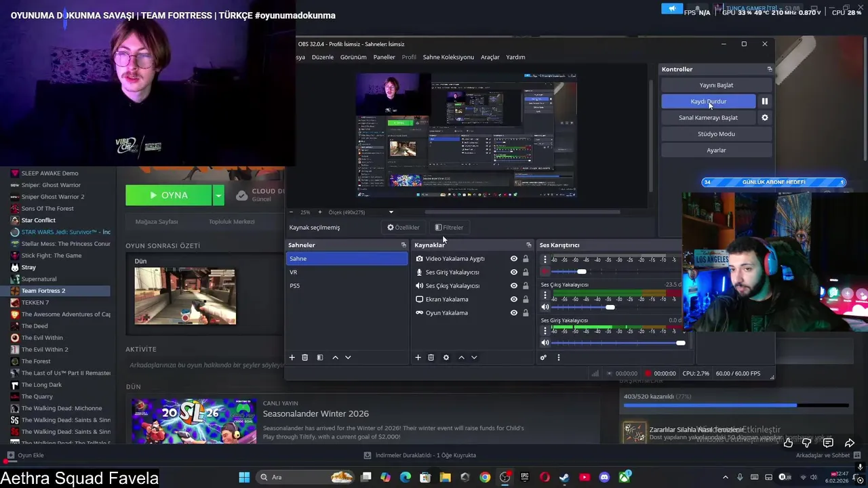Viewport: 868px width, 488px height.
Task: Open options dots for Ses Çıkış Yakalayıcısı
Action: (x=545, y=296)
